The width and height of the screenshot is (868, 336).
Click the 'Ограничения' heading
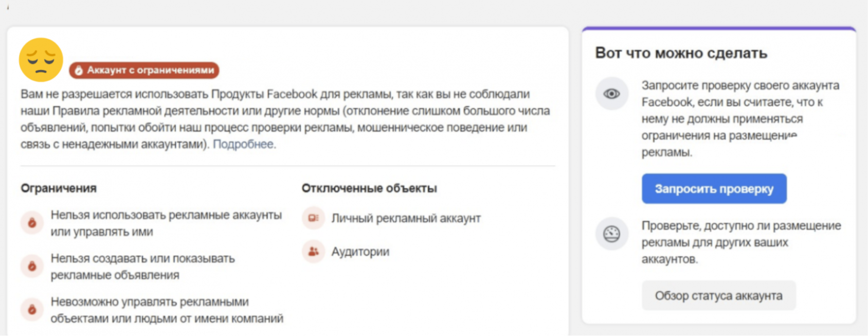pyautogui.click(x=59, y=188)
